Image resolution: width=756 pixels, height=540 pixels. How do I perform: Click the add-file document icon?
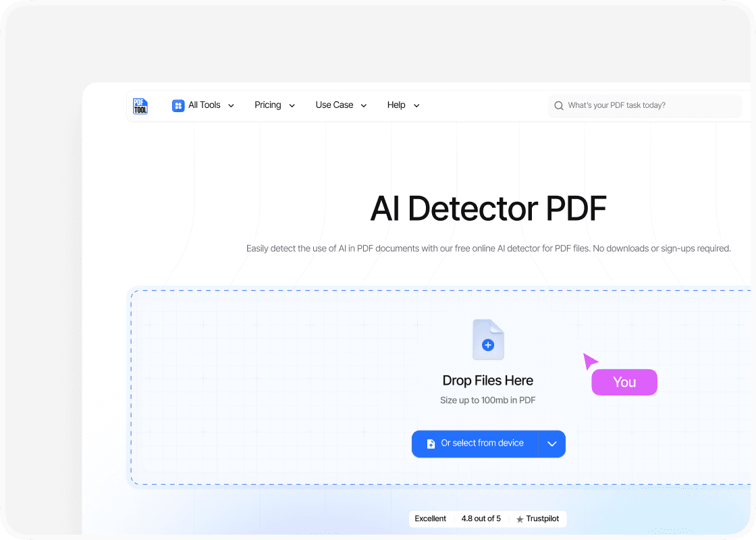tap(488, 340)
